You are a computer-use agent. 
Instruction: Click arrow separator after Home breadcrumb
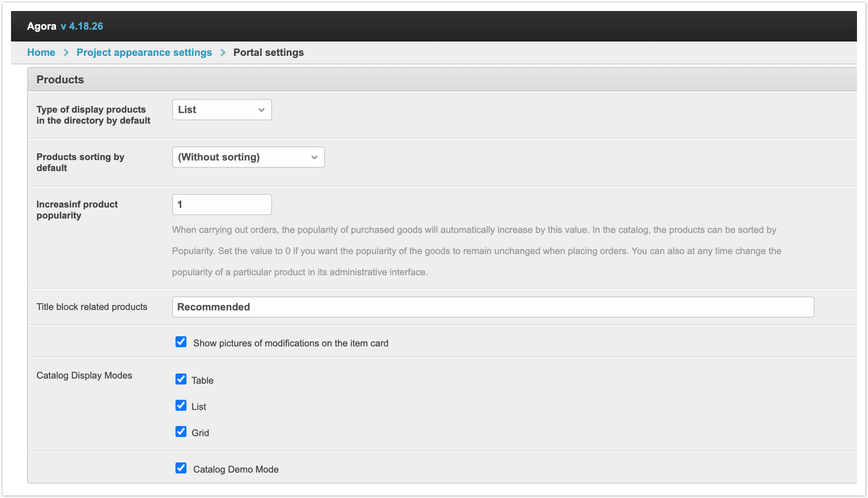(66, 53)
